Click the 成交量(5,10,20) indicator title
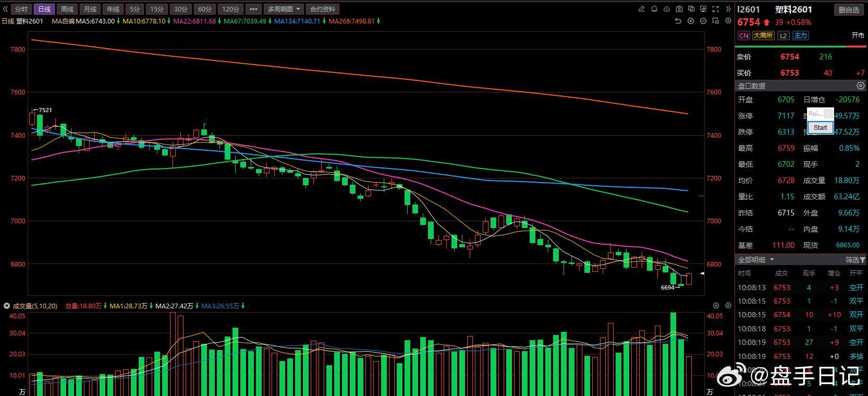The height and width of the screenshot is (396, 868). click(x=35, y=306)
